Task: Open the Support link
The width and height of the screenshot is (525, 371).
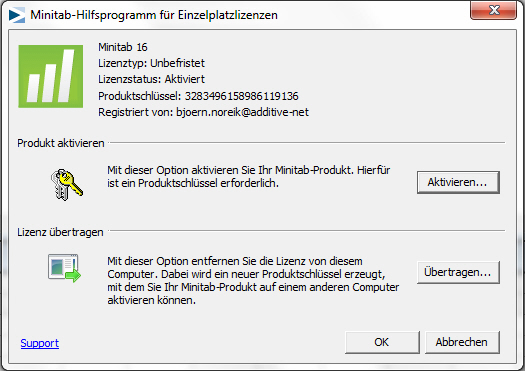Action: [40, 343]
